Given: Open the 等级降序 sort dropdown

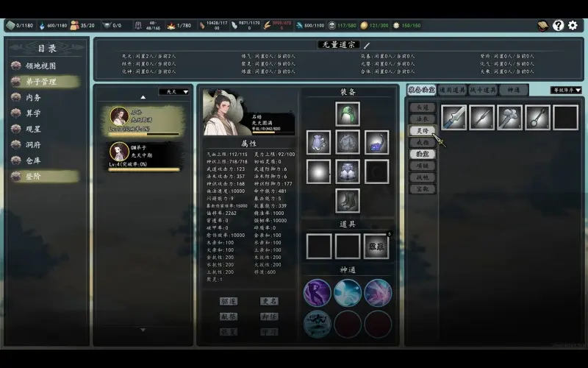Looking at the screenshot, I should (565, 90).
